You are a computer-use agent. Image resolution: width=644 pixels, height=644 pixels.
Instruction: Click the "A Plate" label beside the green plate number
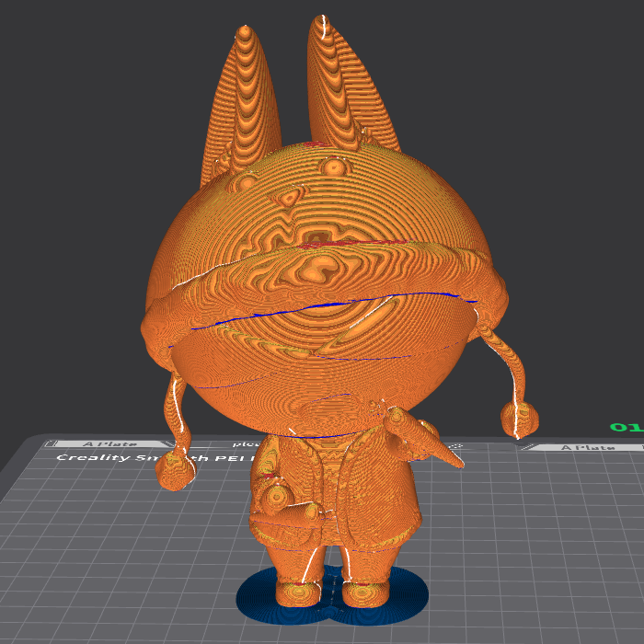click(588, 447)
